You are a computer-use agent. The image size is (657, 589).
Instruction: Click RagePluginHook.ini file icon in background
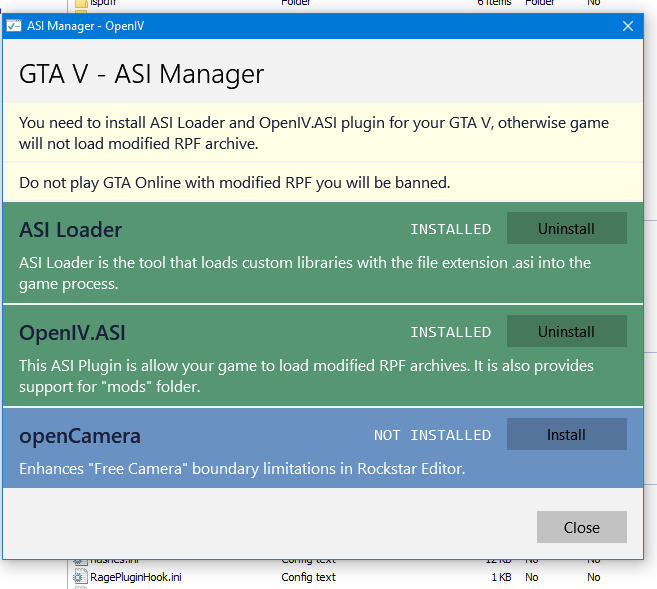point(79,577)
